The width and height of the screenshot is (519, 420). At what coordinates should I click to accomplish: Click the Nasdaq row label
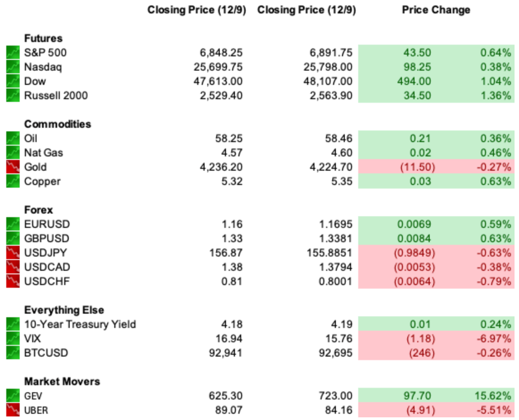pos(43,67)
